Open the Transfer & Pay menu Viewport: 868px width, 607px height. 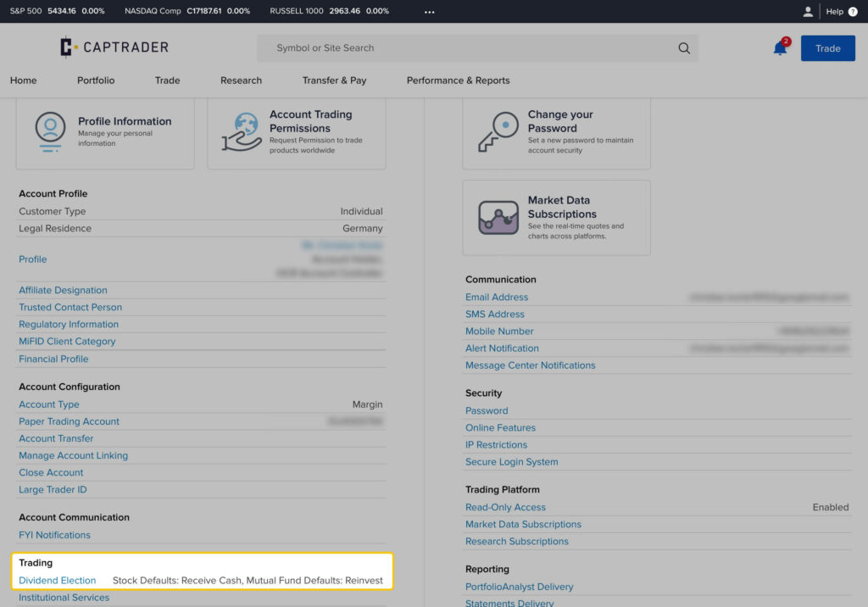(334, 81)
